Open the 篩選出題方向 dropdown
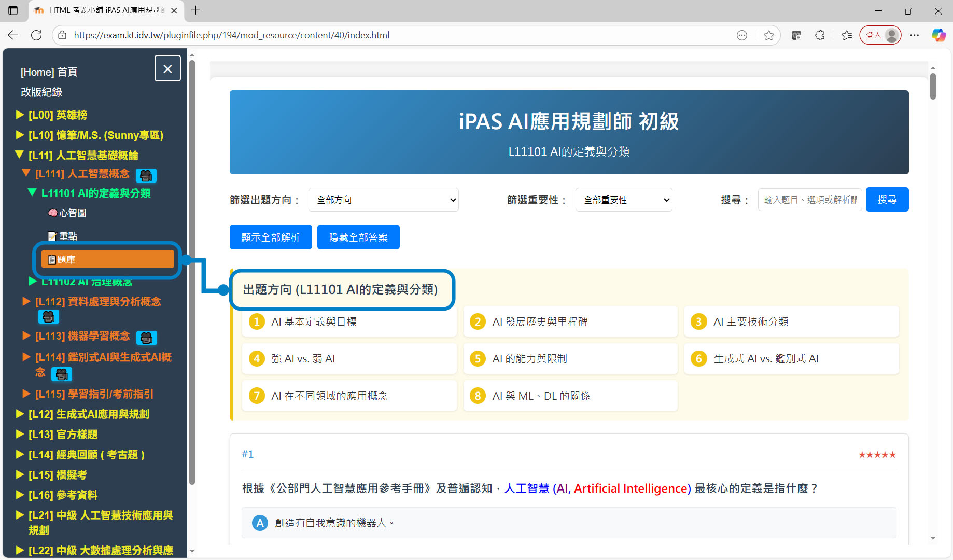This screenshot has width=953, height=560. (383, 200)
